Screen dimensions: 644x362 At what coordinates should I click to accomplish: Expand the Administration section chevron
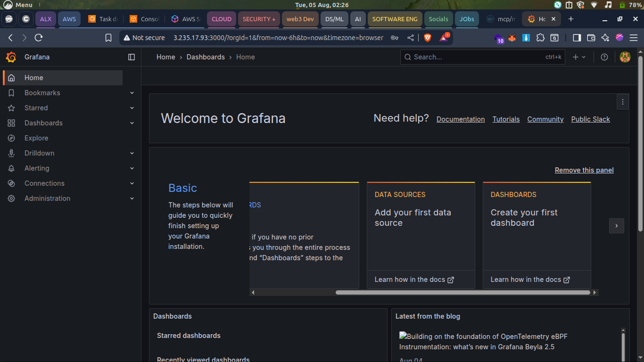coord(132,198)
